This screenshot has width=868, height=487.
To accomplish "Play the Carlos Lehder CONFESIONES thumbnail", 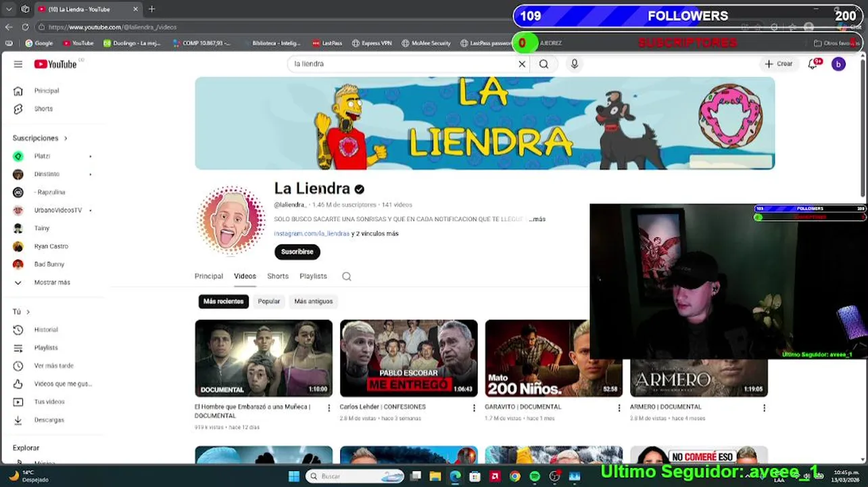I will tap(409, 358).
